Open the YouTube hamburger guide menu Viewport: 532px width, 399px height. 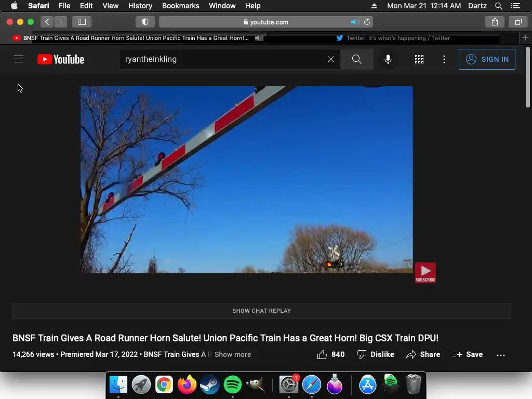click(19, 59)
